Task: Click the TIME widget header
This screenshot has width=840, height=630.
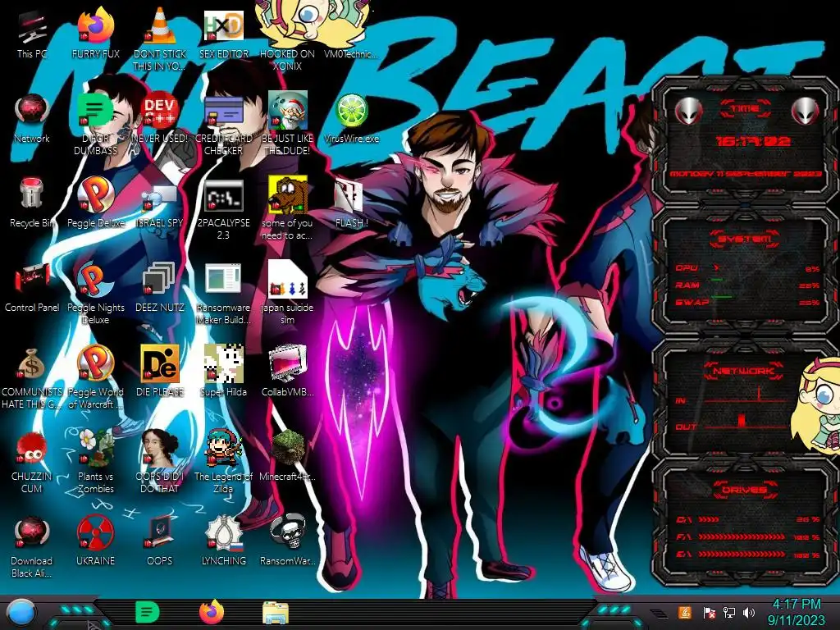Action: 745,109
